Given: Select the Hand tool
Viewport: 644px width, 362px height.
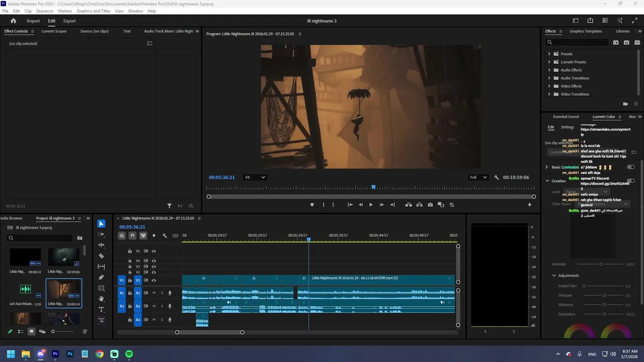Looking at the screenshot, I should tap(101, 299).
